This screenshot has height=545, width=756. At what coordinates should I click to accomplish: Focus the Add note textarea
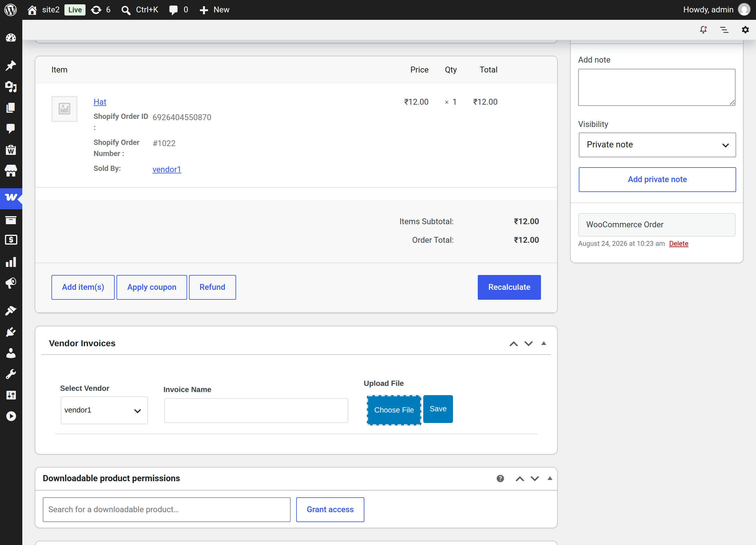tap(657, 87)
